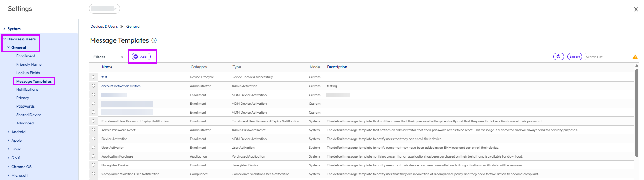Image resolution: width=644 pixels, height=180 pixels.
Task: Click the Filters label
Action: tap(99, 57)
